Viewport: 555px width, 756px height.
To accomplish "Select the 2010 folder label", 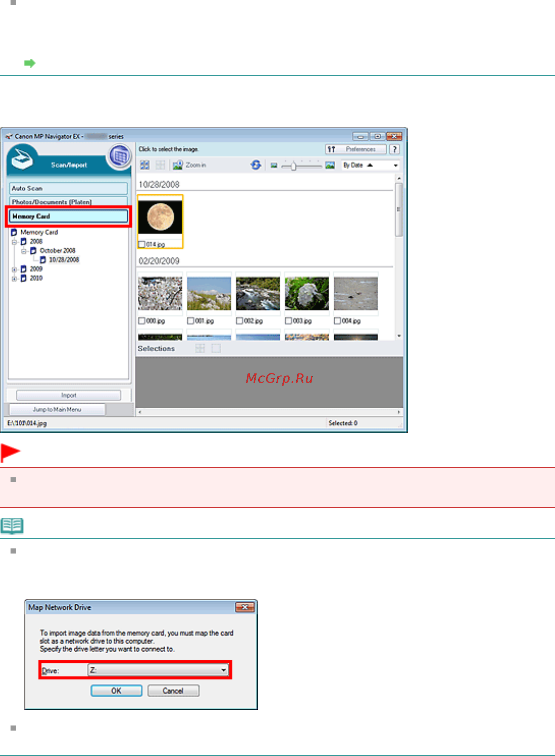I will (36, 278).
